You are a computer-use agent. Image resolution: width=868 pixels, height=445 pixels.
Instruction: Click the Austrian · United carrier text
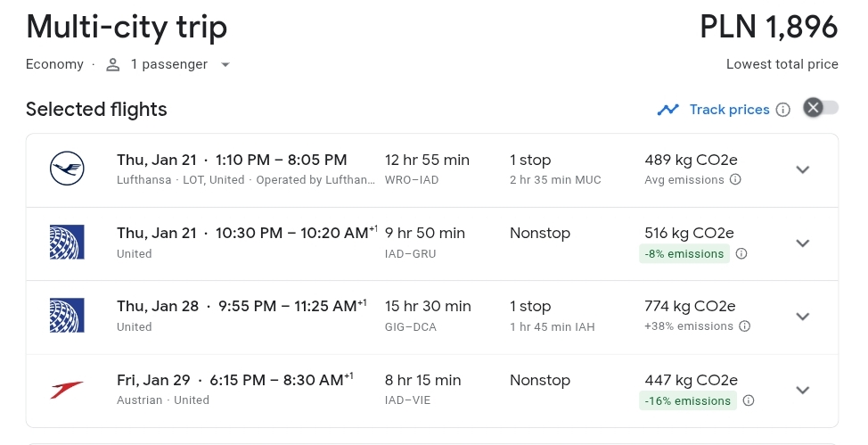[163, 400]
